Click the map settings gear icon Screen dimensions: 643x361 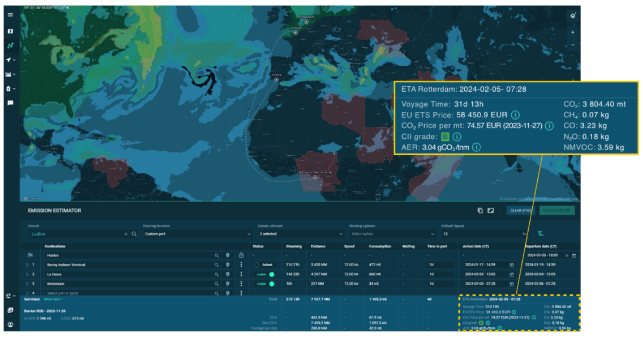tap(573, 16)
